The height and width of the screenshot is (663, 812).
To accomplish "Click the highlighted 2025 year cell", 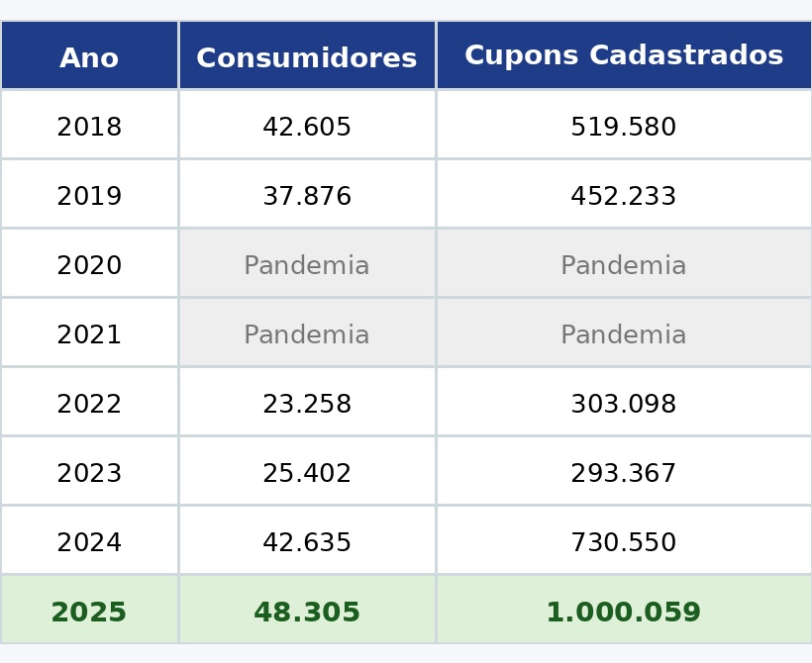I will (x=89, y=613).
